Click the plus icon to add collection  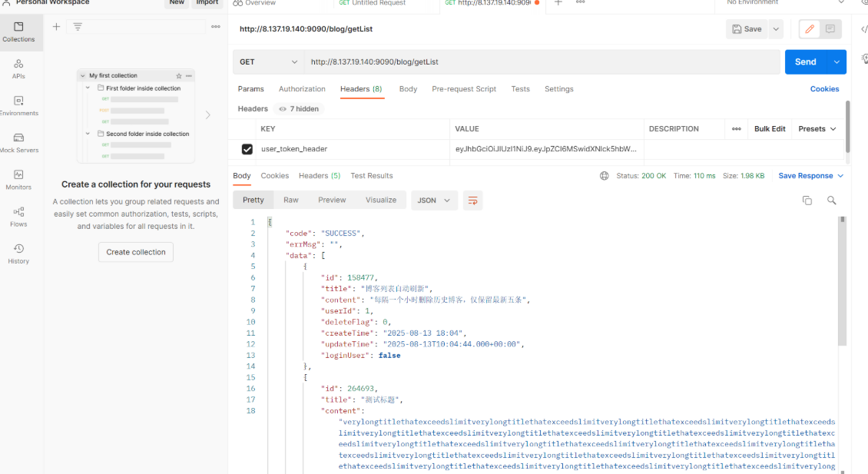click(x=57, y=27)
